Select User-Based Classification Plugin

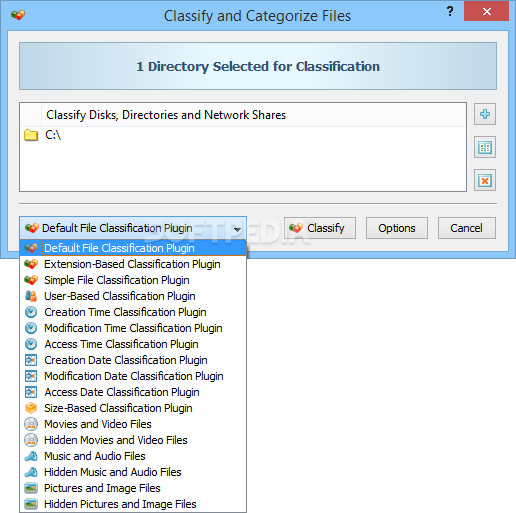pyautogui.click(x=133, y=296)
